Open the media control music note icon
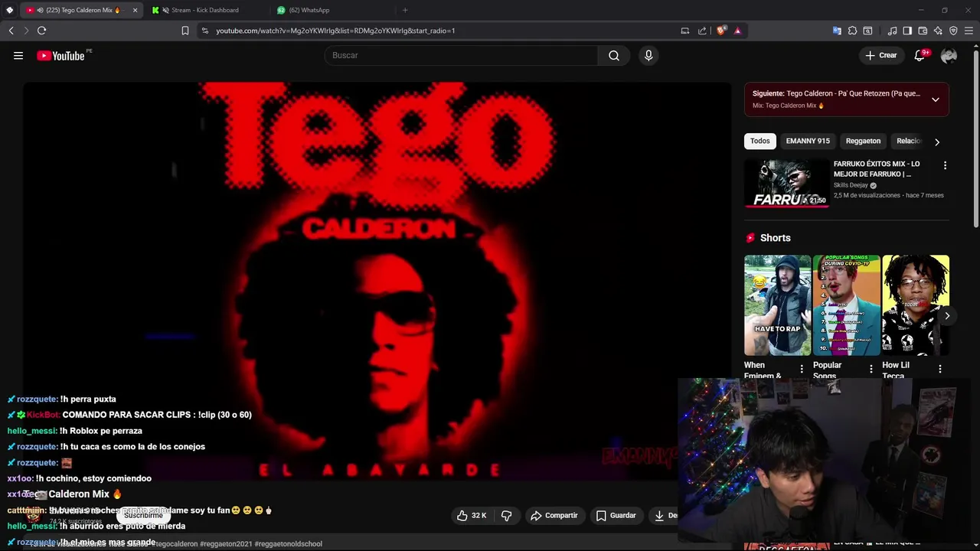 pyautogui.click(x=892, y=31)
